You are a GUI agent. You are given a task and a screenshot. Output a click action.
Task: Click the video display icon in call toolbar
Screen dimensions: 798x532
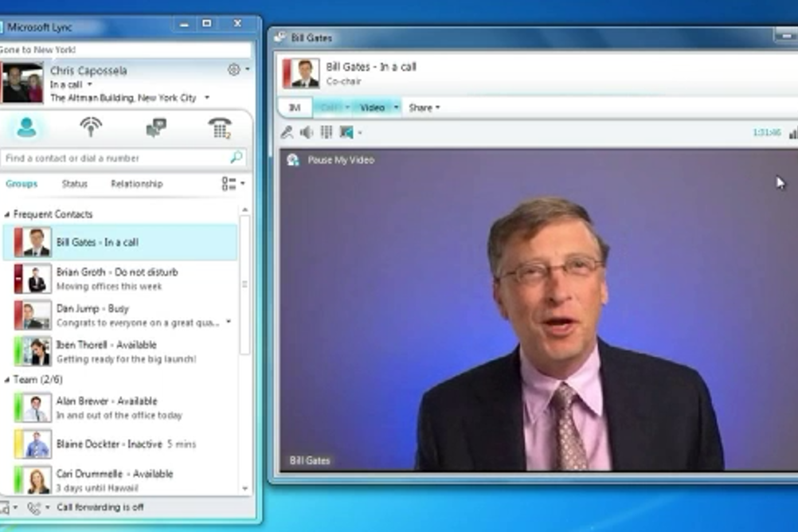[346, 132]
